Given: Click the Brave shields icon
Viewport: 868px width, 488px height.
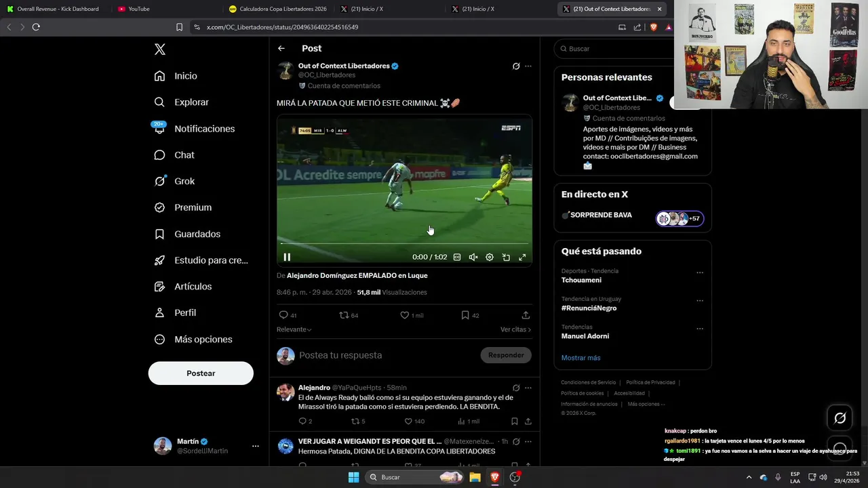Looking at the screenshot, I should click(x=654, y=27).
